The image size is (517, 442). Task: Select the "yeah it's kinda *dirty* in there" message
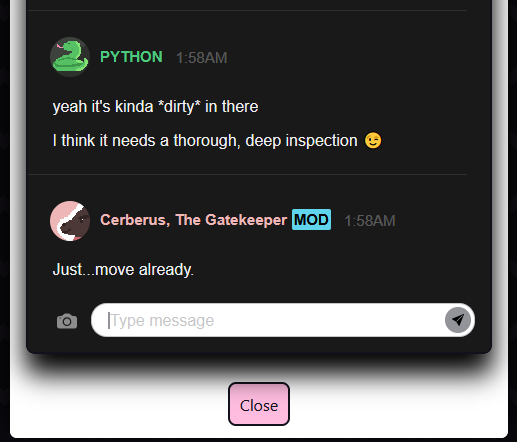tap(155, 107)
